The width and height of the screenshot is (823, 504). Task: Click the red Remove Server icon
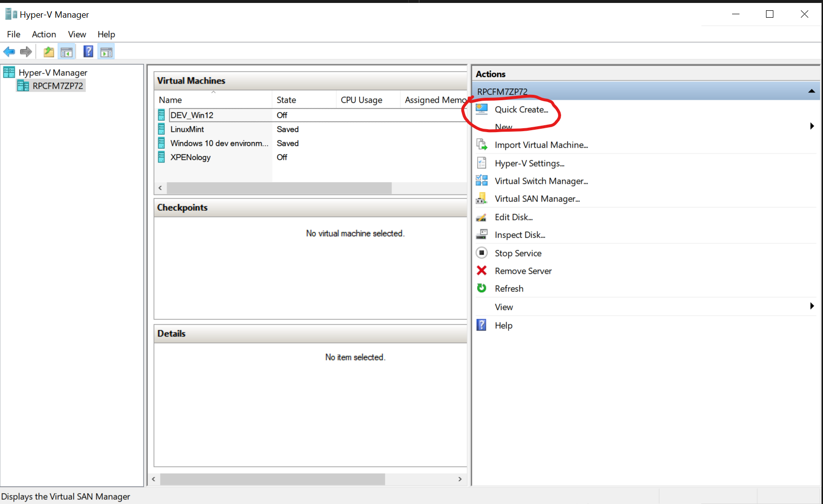pyautogui.click(x=482, y=271)
